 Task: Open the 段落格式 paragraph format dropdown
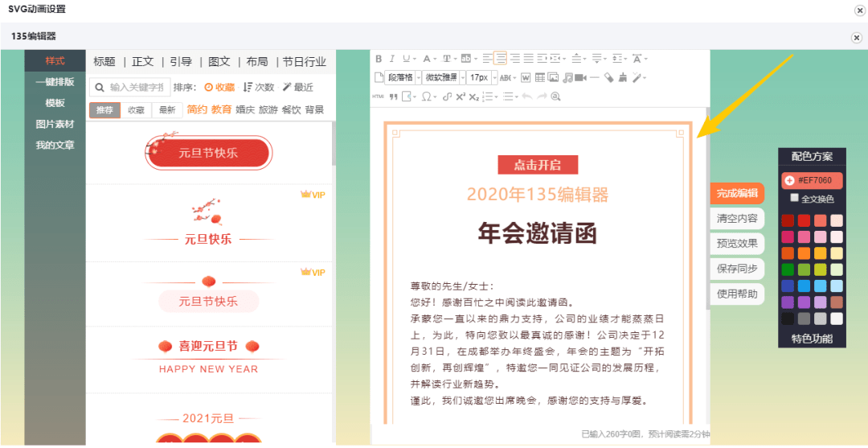tap(403, 77)
